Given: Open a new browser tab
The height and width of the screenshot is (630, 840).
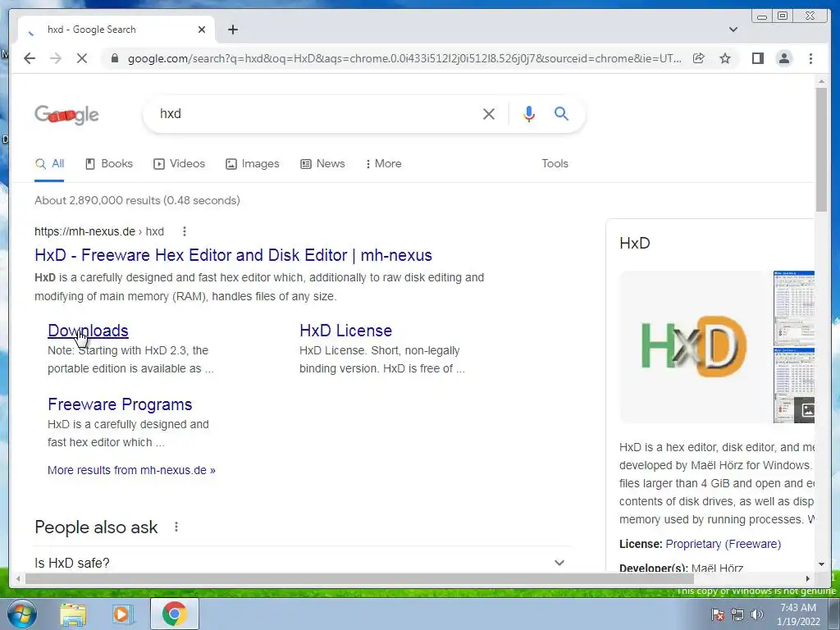Looking at the screenshot, I should 232,30.
